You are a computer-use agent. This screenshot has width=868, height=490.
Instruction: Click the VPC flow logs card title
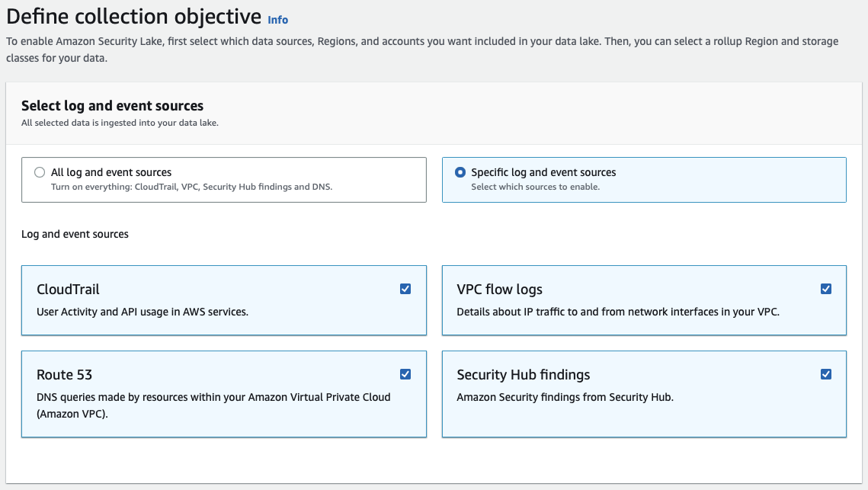pyautogui.click(x=499, y=290)
